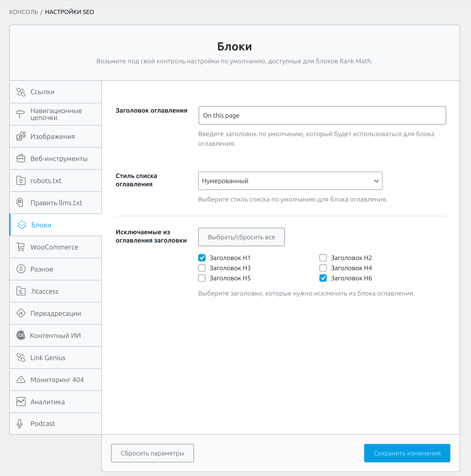
Task: Click the Выбрать/сбросить все button
Action: click(241, 237)
